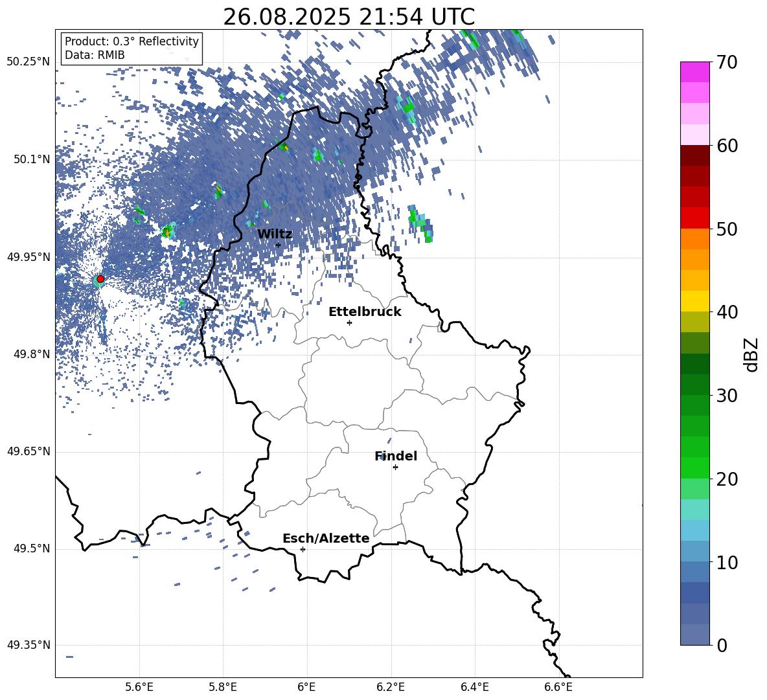767x700 pixels.
Task: Click the latitude label 50.1°N
Action: [32, 159]
